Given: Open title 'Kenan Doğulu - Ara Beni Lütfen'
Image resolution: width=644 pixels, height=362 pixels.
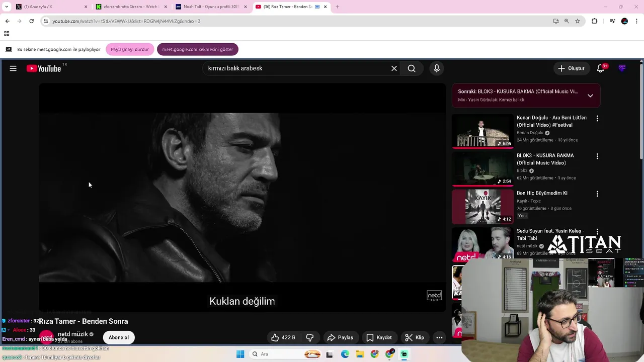Looking at the screenshot, I should pos(551,121).
